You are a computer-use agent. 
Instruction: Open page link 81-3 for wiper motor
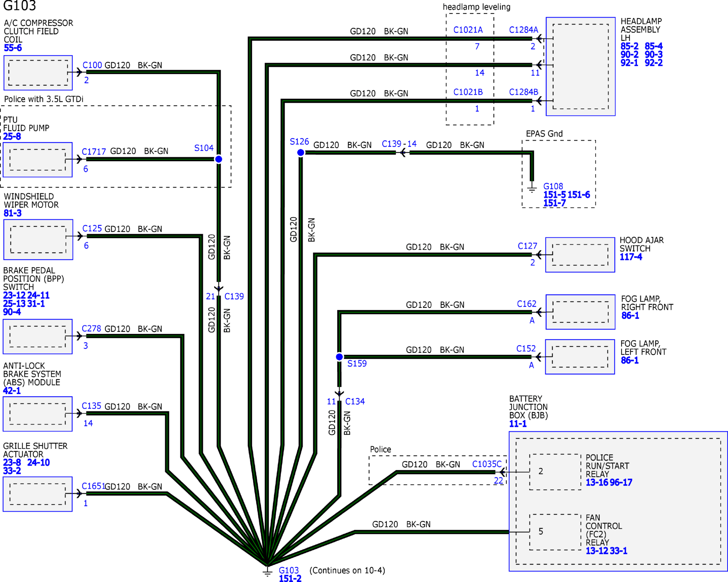13,213
